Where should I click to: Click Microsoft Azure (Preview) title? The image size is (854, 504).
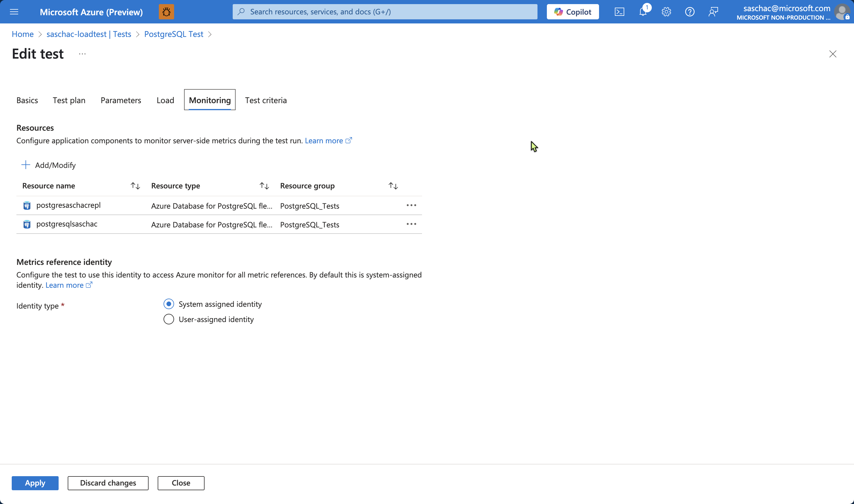[91, 12]
